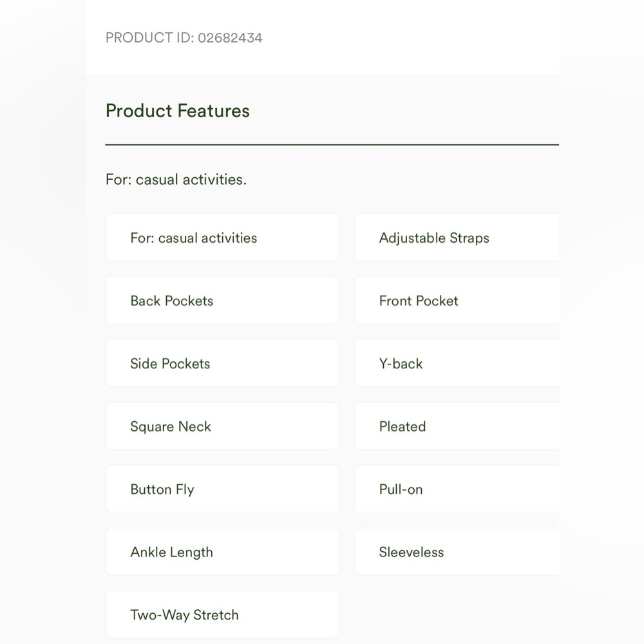Viewport: 644px width, 644px height.
Task: Click the word 'Features' in the section heading
Action: click(213, 111)
